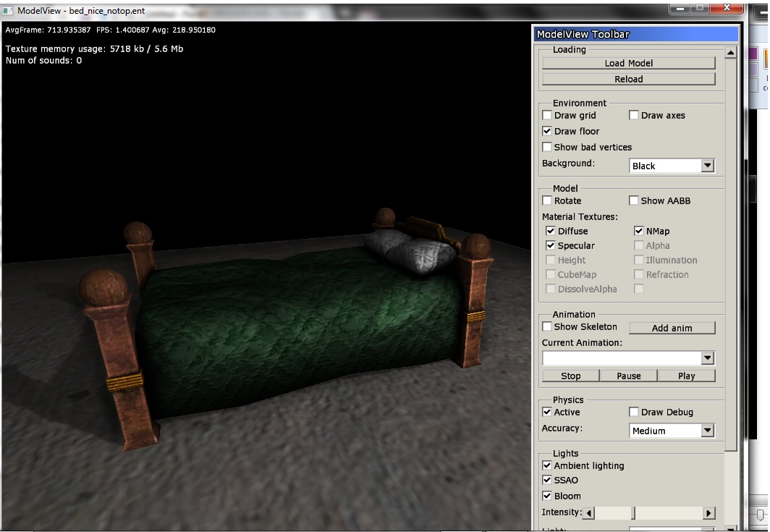
Task: Click the toolbar scrollbar up arrow
Action: 730,53
